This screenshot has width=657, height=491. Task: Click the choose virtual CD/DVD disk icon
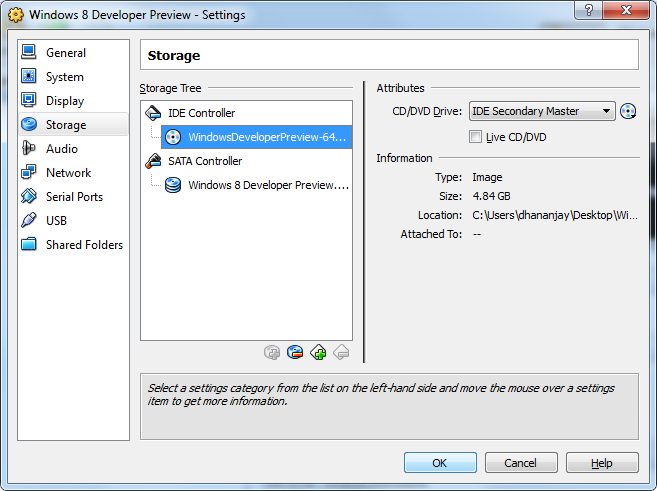(628, 112)
